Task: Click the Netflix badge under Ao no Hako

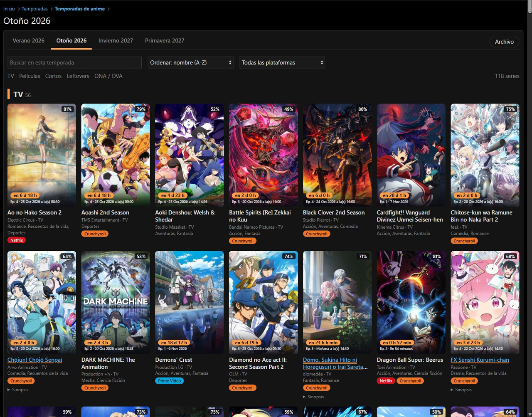Action: click(17, 240)
